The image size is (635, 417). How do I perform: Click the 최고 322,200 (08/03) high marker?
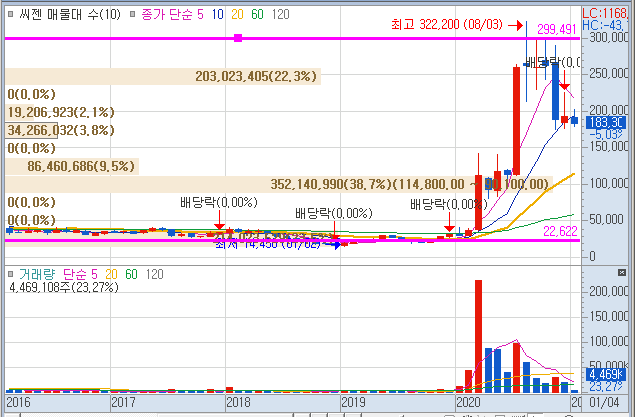[447, 25]
